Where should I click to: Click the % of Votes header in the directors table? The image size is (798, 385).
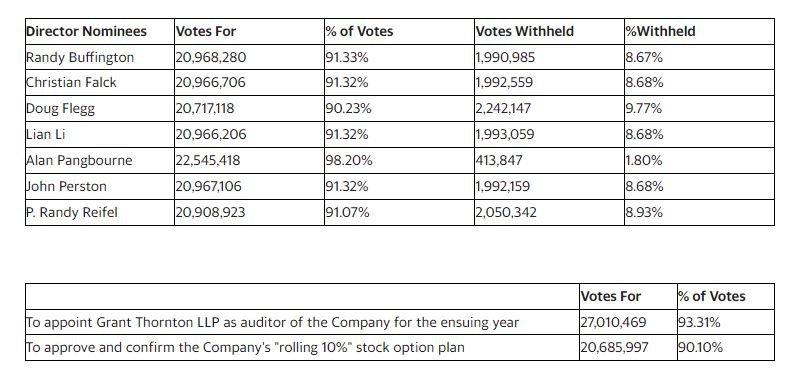click(x=359, y=31)
